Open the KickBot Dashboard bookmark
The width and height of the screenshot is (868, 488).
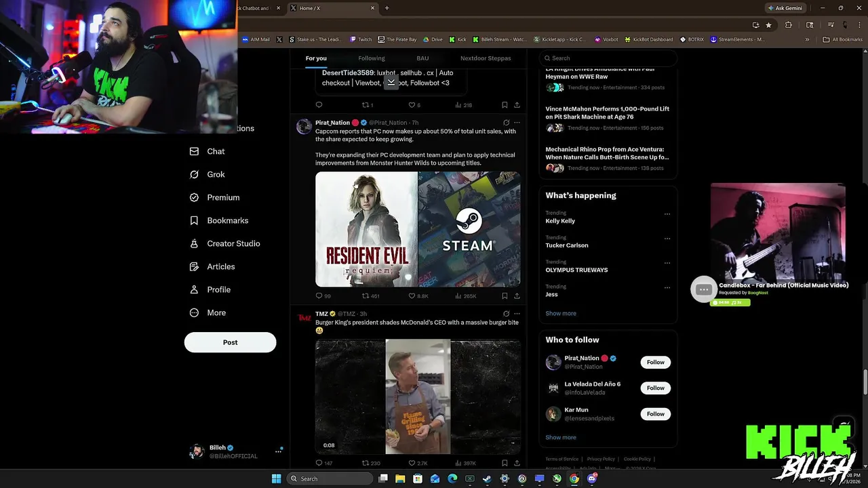click(649, 39)
